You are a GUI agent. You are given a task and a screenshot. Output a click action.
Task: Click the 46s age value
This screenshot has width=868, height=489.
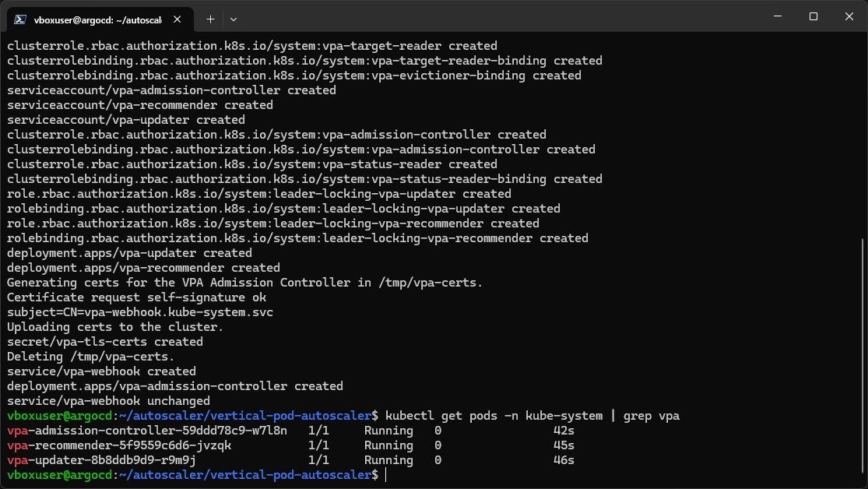pyautogui.click(x=564, y=460)
